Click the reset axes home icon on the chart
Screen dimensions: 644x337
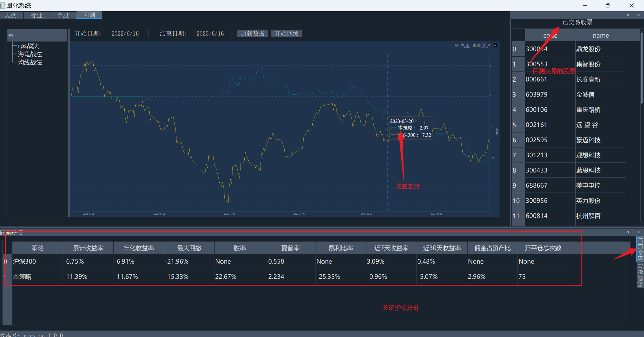point(489,45)
